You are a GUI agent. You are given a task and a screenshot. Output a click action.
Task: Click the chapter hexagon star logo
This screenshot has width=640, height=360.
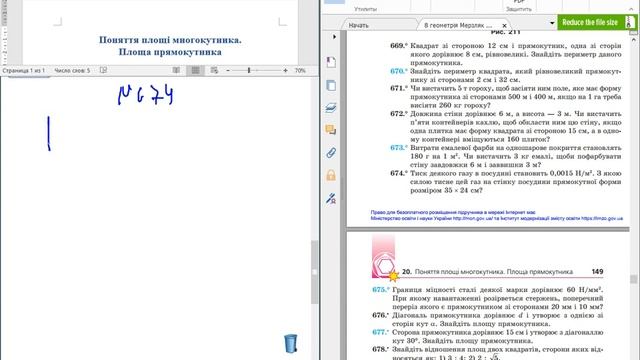coord(385,266)
